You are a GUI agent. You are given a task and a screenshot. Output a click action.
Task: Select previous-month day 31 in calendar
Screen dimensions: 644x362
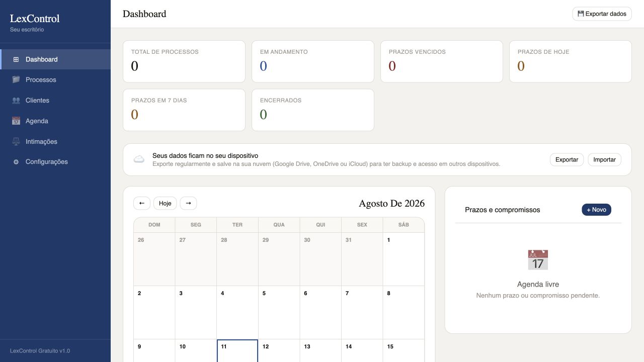(362, 259)
